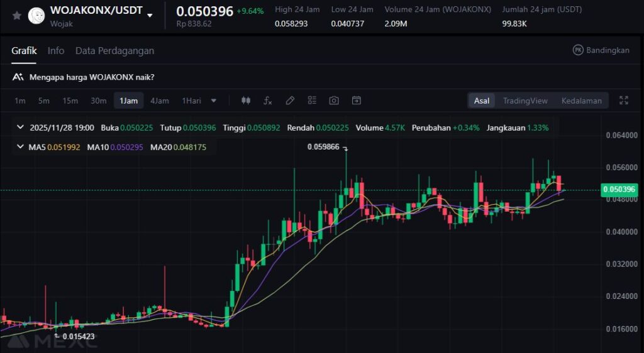
Task: Select the pencil drawing tool
Action: tap(290, 100)
